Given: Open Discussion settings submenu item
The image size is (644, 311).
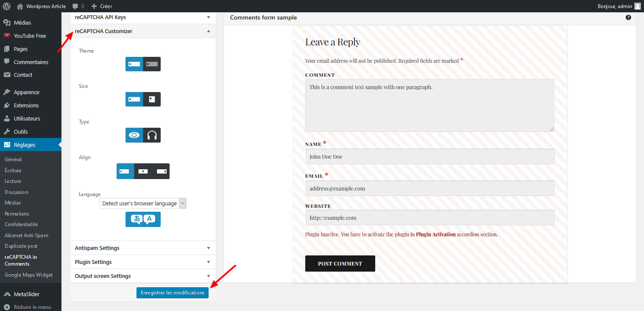Looking at the screenshot, I should point(17,192).
